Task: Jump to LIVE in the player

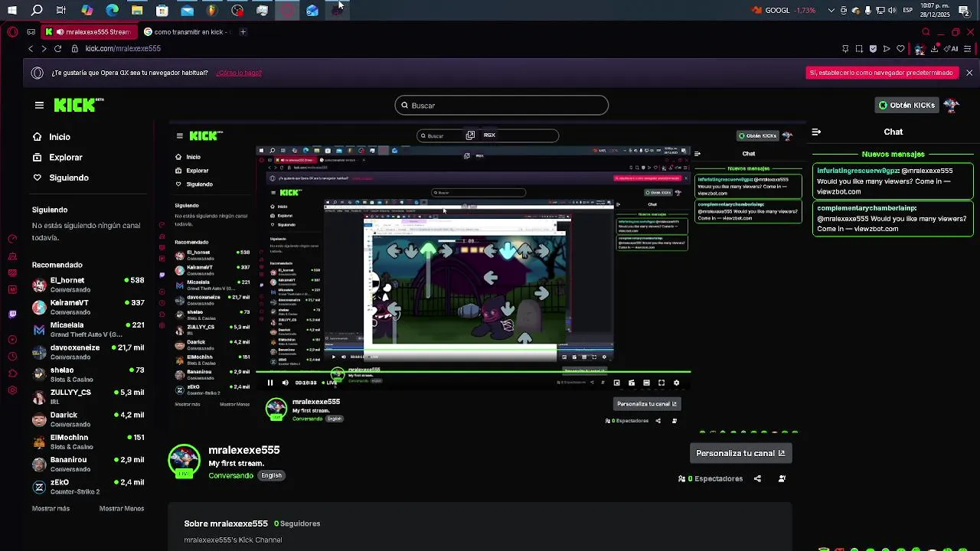Action: coord(329,383)
